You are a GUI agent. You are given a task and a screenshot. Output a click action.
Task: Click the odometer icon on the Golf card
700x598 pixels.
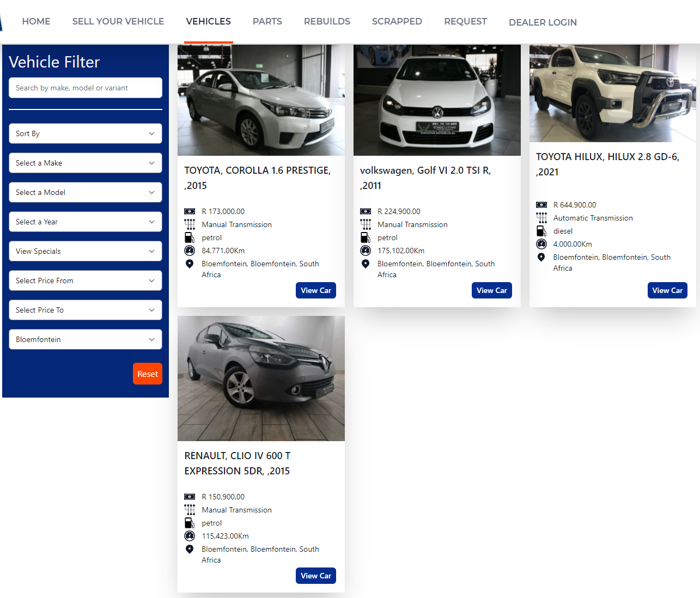366,251
